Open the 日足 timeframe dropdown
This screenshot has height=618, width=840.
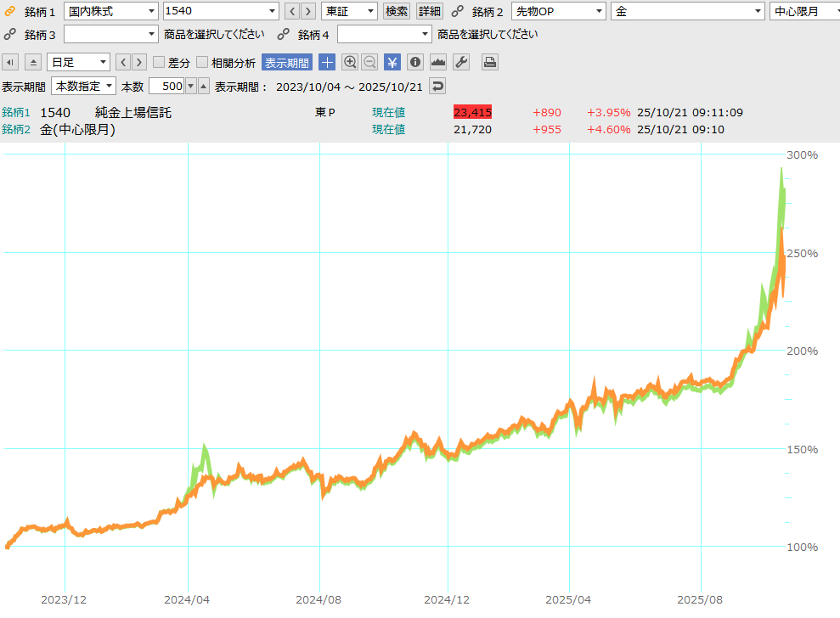(79, 62)
